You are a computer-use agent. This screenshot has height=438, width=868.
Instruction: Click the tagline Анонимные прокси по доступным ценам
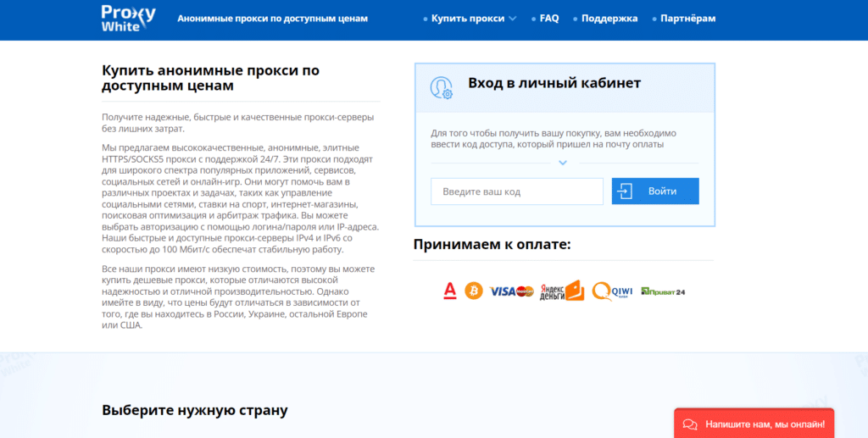tap(272, 19)
